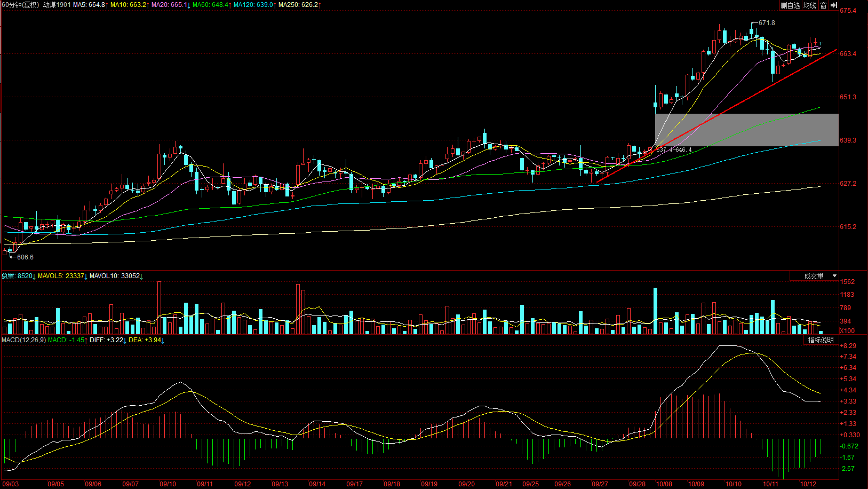868x489 pixels.
Task: Click the 均线 button
Action: pos(810,5)
